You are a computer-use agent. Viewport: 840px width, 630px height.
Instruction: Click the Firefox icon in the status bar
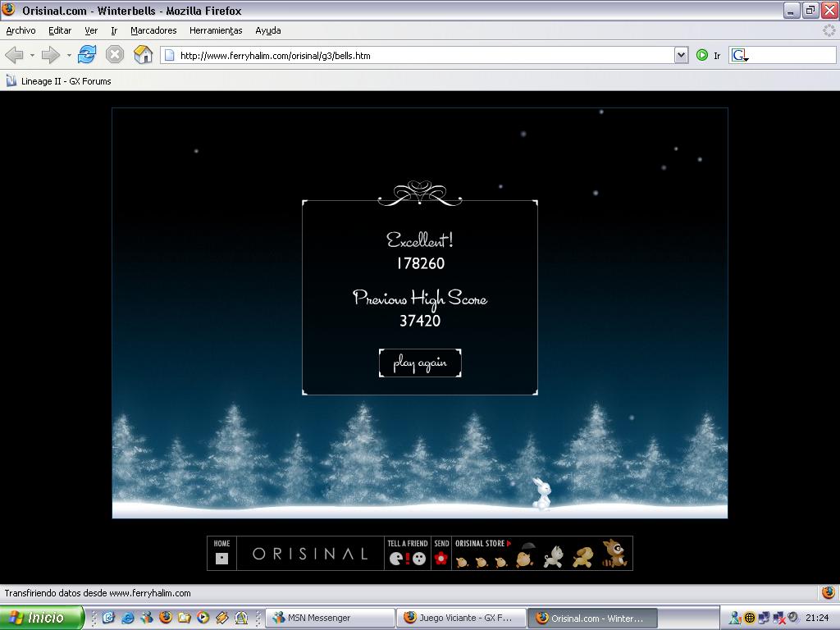point(829,592)
